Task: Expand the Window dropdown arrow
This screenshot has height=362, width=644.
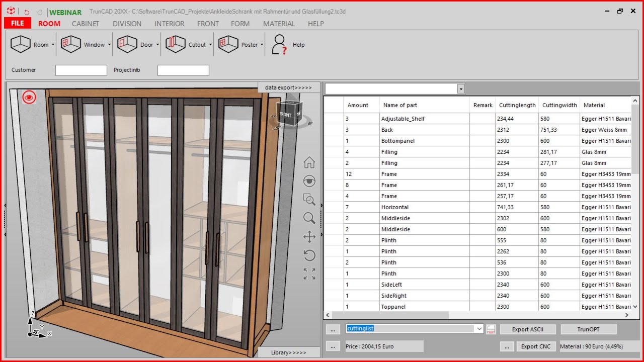Action: (x=109, y=45)
